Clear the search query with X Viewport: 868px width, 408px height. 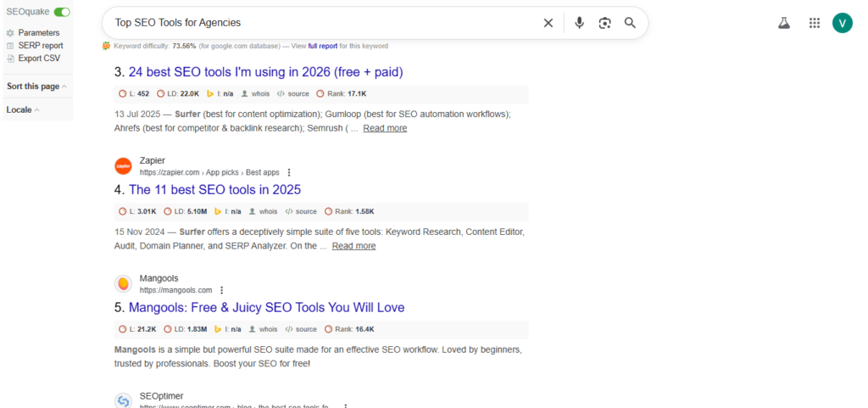[x=548, y=23]
